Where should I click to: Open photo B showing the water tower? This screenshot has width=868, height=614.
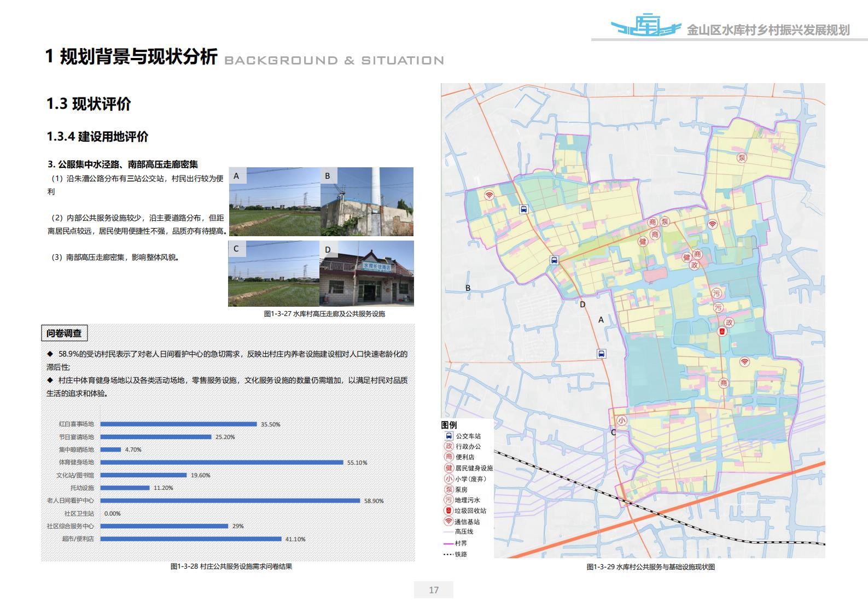click(367, 202)
